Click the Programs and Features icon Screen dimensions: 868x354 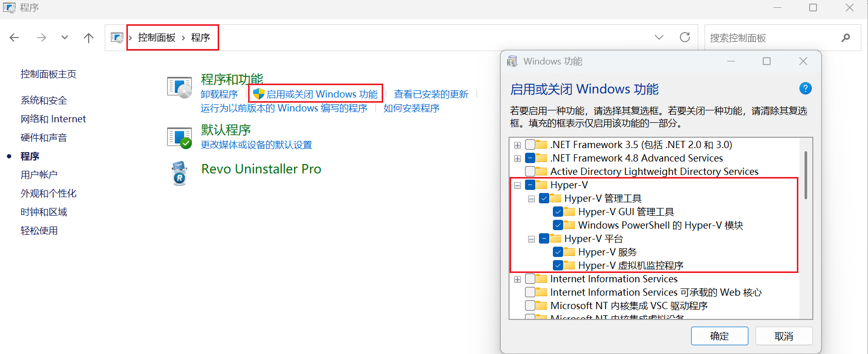pyautogui.click(x=179, y=88)
